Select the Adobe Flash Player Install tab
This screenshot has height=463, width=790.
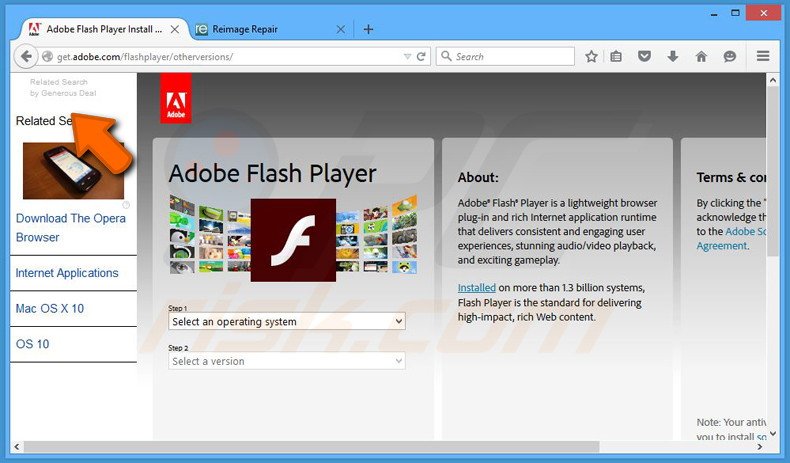click(x=103, y=29)
